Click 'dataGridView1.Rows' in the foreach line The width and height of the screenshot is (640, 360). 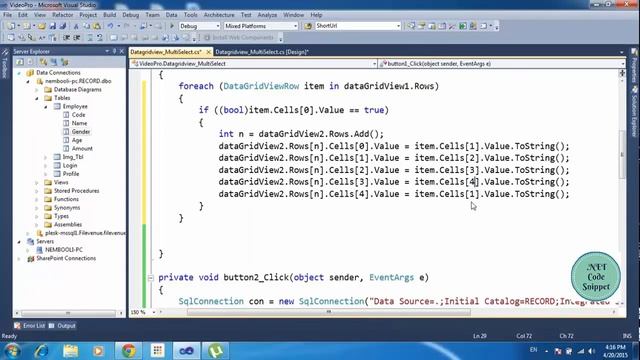389,86
